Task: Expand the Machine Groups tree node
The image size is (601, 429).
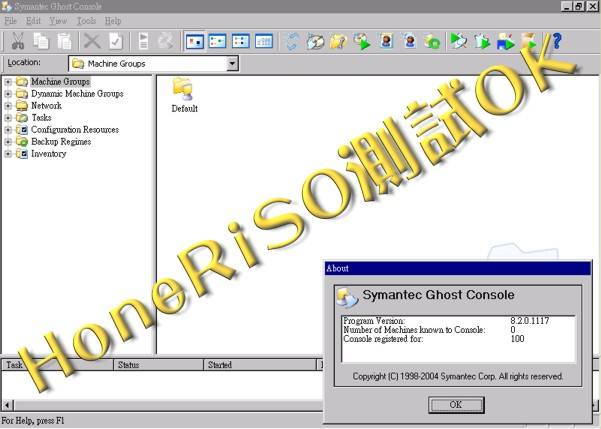Action: [x=8, y=82]
